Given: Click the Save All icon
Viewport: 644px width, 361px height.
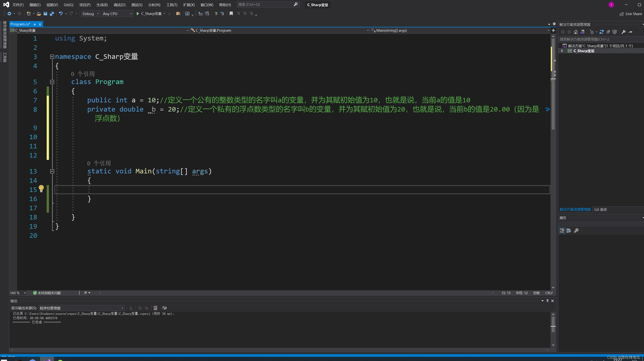Looking at the screenshot, I should pos(52,14).
